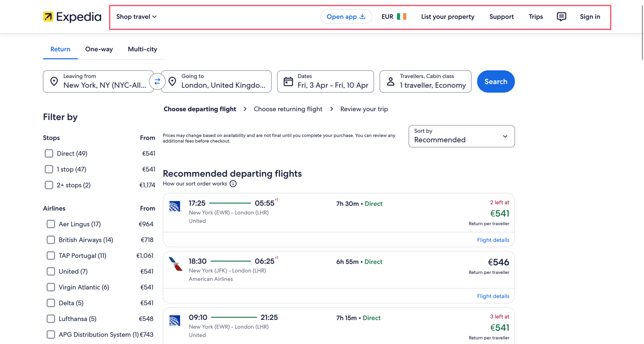The image size is (644, 344).
Task: Select the Multi-city tab
Action: tap(142, 49)
